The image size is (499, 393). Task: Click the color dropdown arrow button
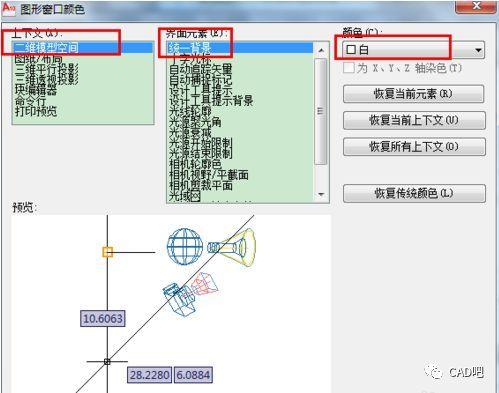[x=478, y=50]
